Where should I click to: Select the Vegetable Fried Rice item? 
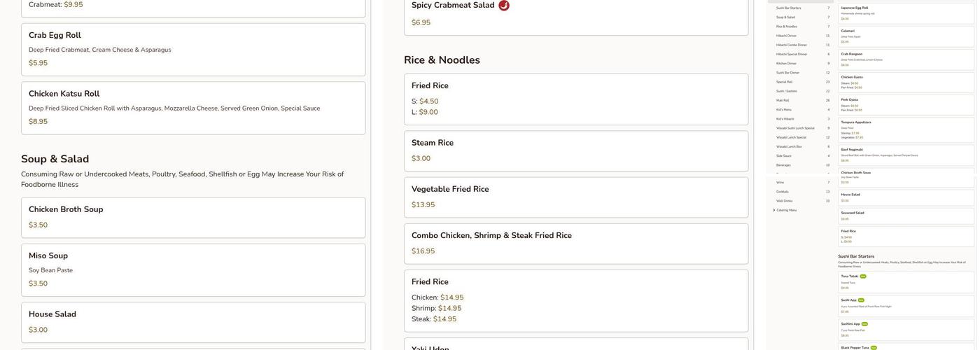click(575, 197)
